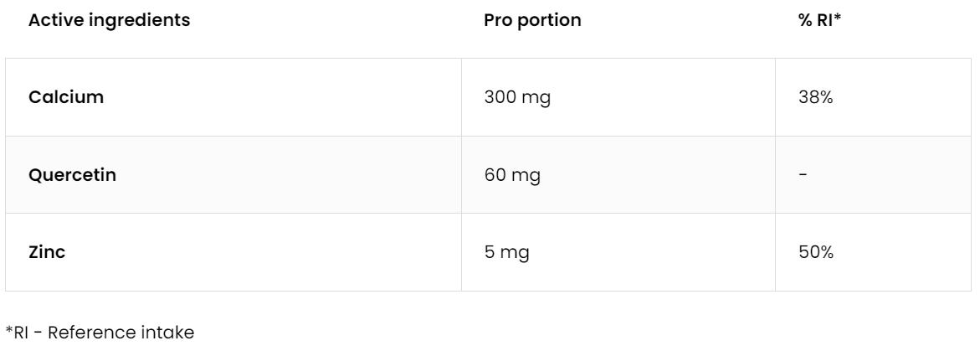Image resolution: width=980 pixels, height=351 pixels.
Task: Click the Calcium ingredient name
Action: pos(66,97)
